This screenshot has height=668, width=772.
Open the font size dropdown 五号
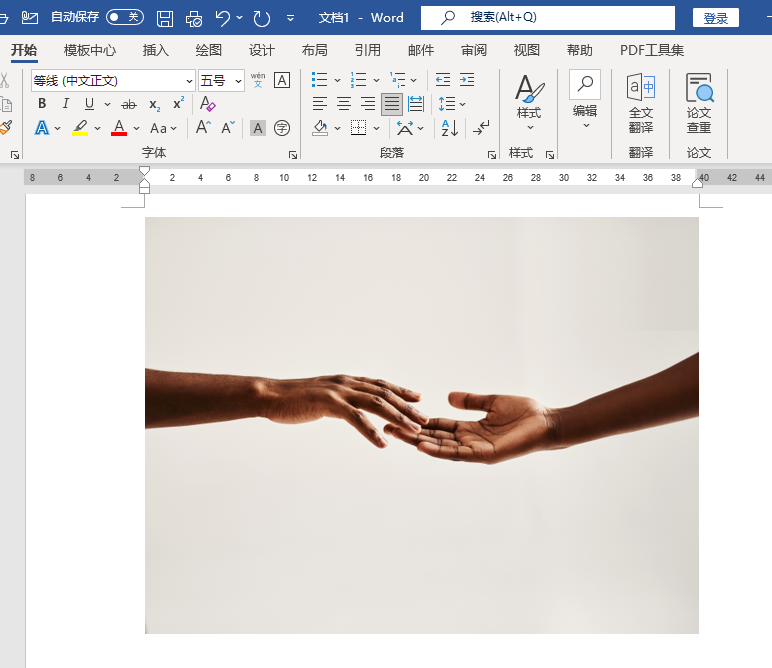coord(222,81)
